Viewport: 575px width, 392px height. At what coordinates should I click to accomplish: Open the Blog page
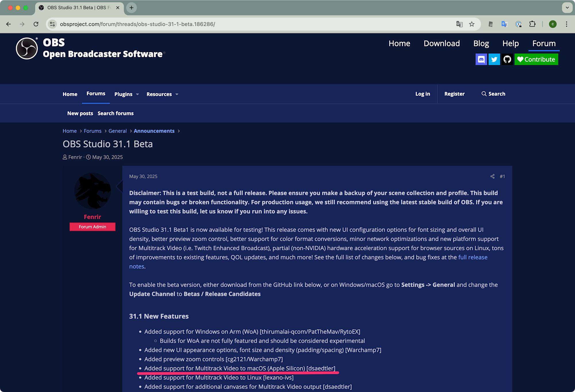(481, 43)
